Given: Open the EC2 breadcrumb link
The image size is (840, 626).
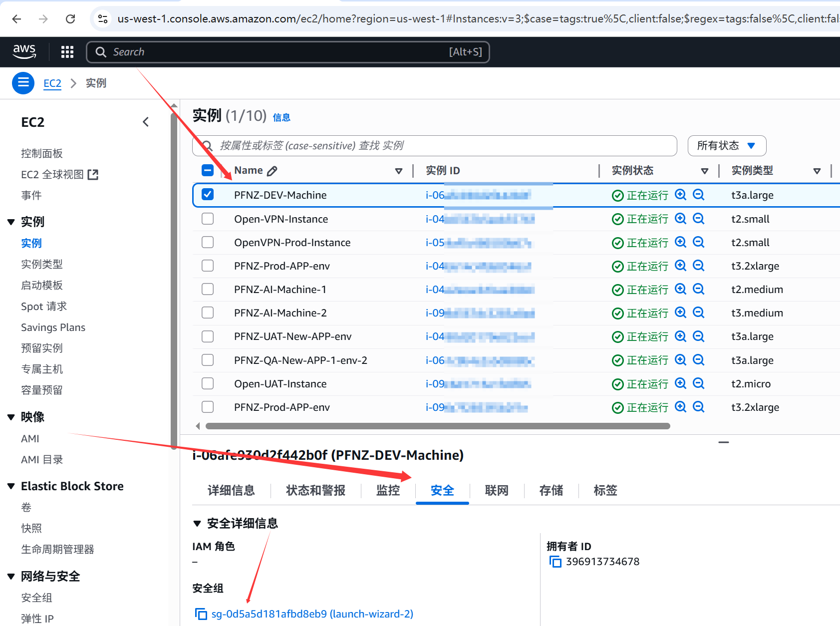Looking at the screenshot, I should pyautogui.click(x=52, y=83).
